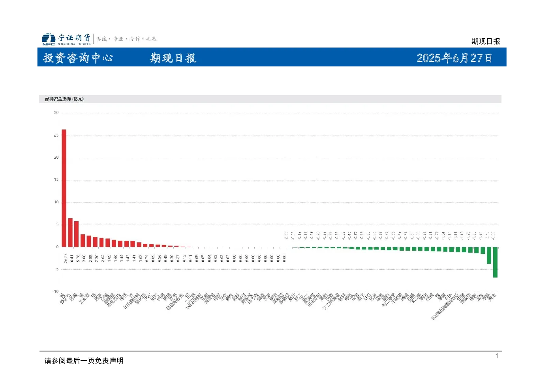This screenshot has width=554, height=392.
Task: Click the 投资咨询中心 header title
Action: pos(78,58)
